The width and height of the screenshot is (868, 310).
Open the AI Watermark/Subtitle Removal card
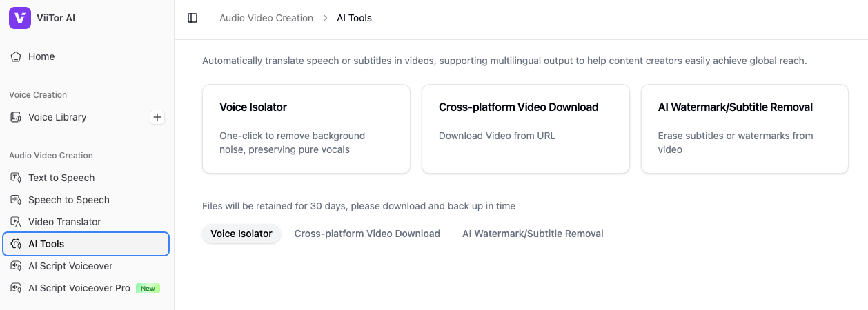point(744,129)
